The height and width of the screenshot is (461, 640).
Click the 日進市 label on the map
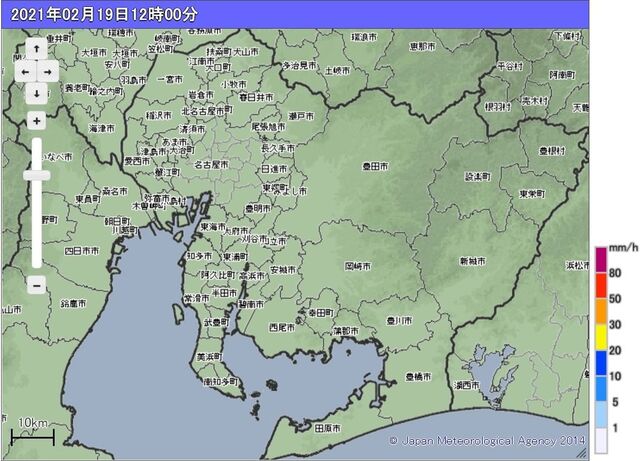pos(274,169)
